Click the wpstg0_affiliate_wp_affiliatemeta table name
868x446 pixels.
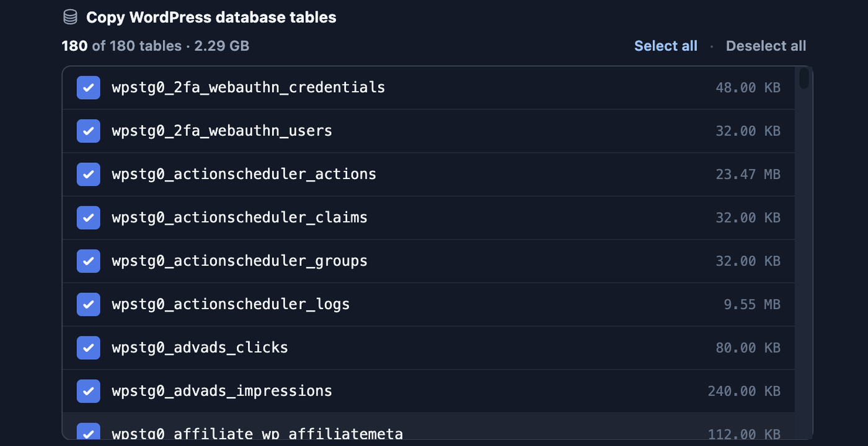(x=257, y=433)
